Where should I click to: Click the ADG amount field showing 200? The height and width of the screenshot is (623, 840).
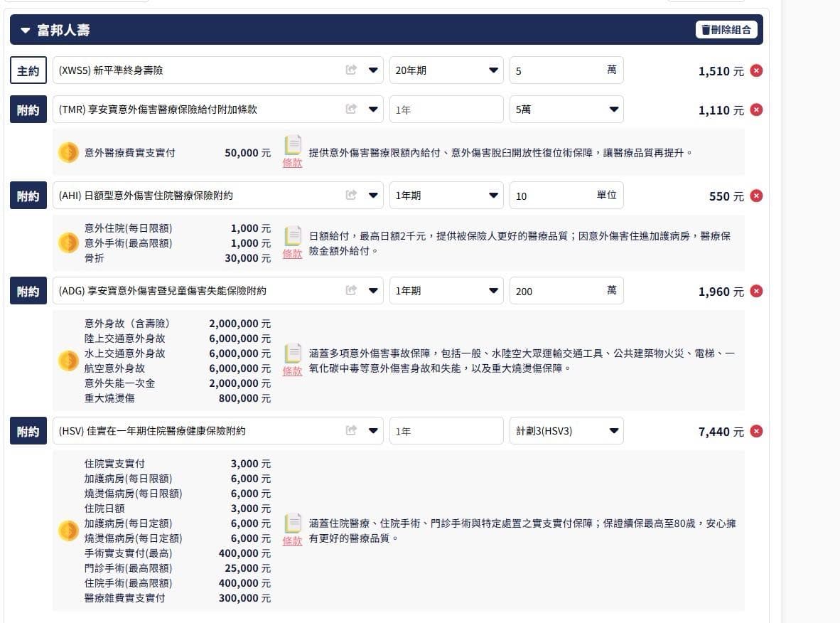coord(566,291)
